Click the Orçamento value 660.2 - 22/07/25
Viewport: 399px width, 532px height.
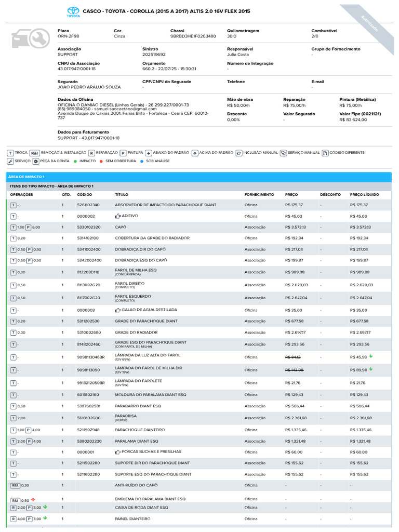[x=169, y=69]
